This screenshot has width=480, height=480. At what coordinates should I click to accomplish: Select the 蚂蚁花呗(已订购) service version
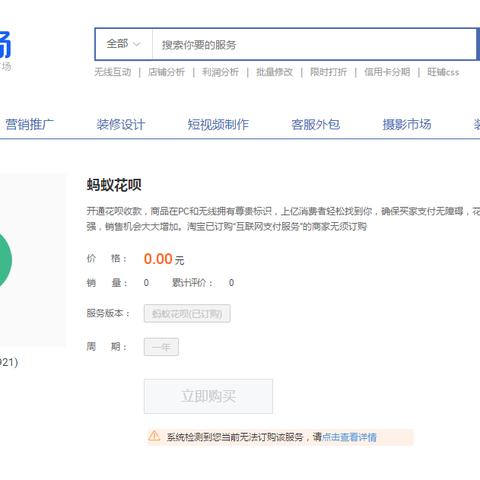click(x=187, y=313)
